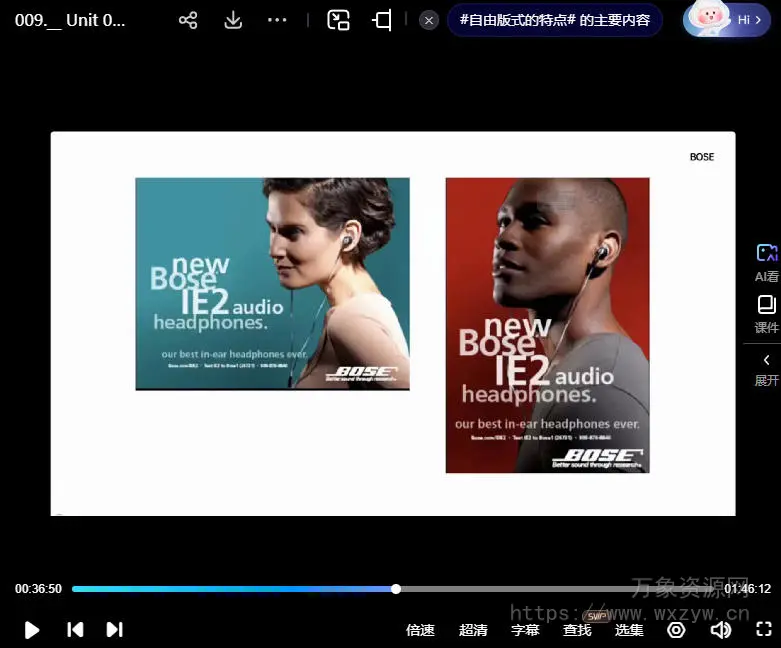Click the video progress bar playhead
Screen dimensions: 781x648
tap(396, 589)
